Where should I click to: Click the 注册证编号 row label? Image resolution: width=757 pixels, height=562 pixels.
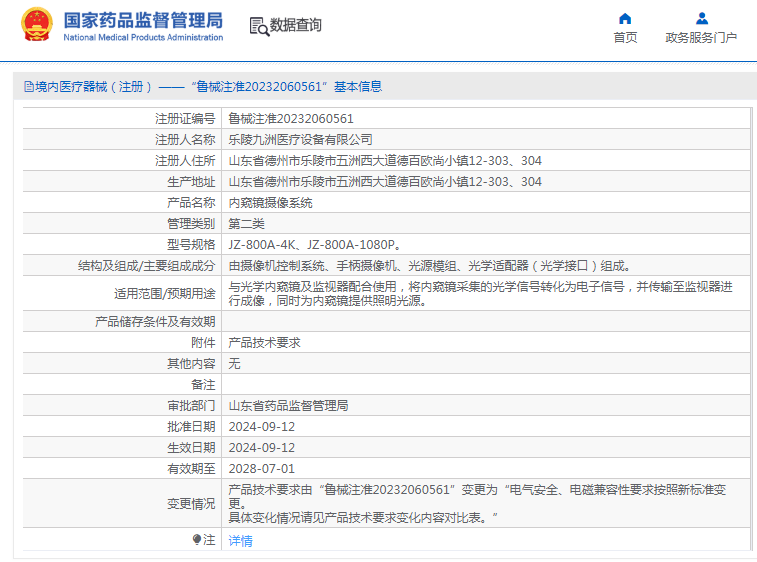[x=185, y=118]
